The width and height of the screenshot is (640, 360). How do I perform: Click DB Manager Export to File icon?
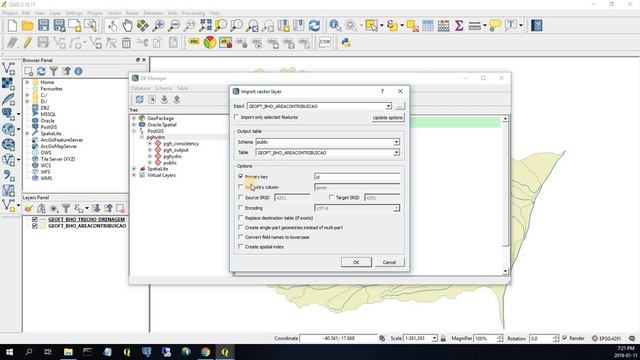point(177,99)
